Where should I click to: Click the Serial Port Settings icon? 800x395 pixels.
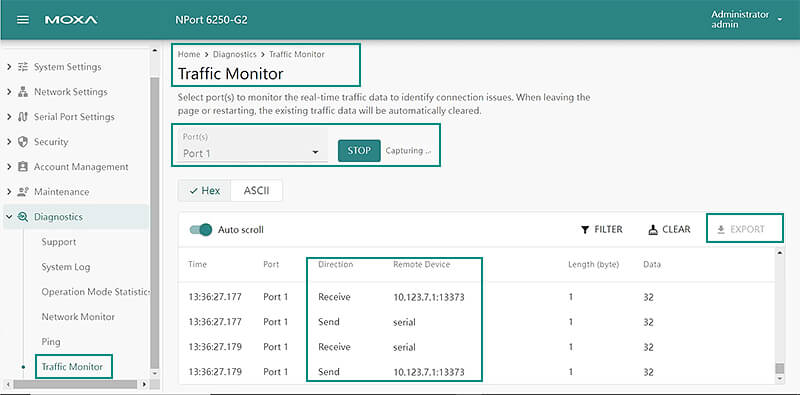tap(23, 117)
